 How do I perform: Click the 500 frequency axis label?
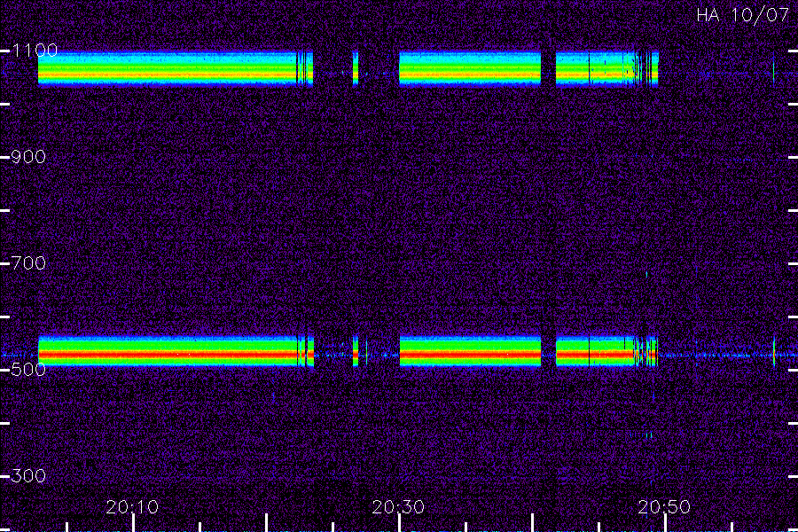click(x=28, y=370)
